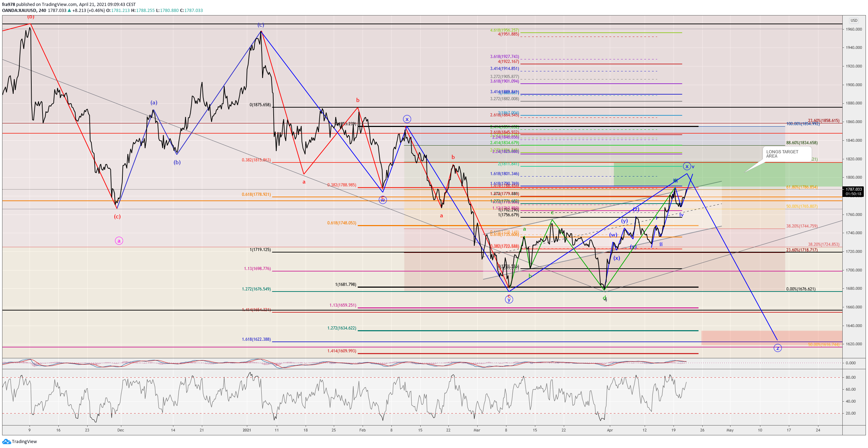Click the 1800.000 price axis tick
Viewport: 868px width, 448px height.
coord(854,177)
